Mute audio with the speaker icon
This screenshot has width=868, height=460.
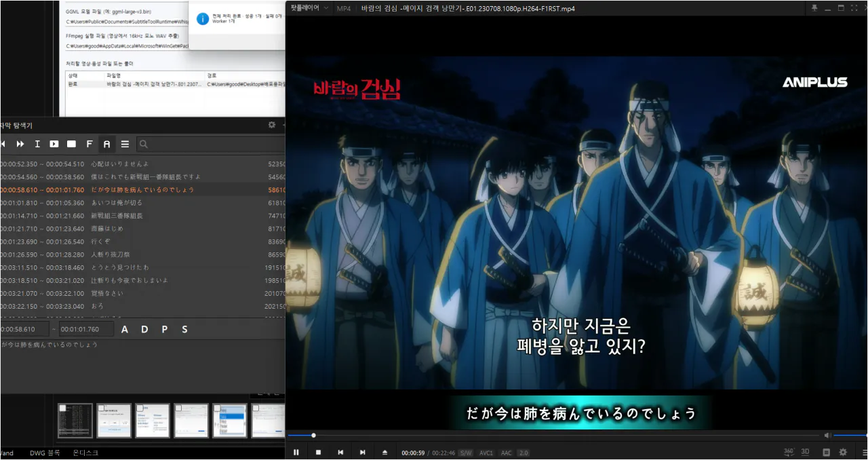coord(827,435)
